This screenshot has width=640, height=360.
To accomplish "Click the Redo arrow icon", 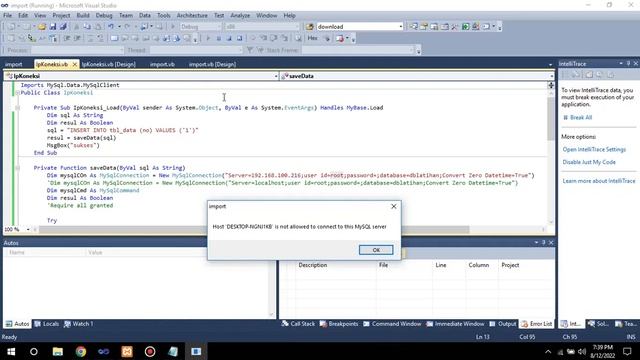I will pos(127,27).
